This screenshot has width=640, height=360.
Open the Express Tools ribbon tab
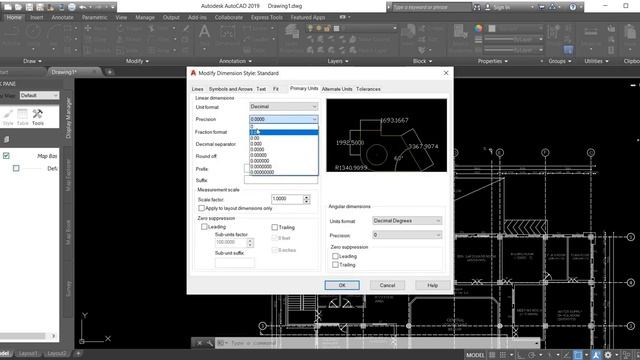[267, 18]
